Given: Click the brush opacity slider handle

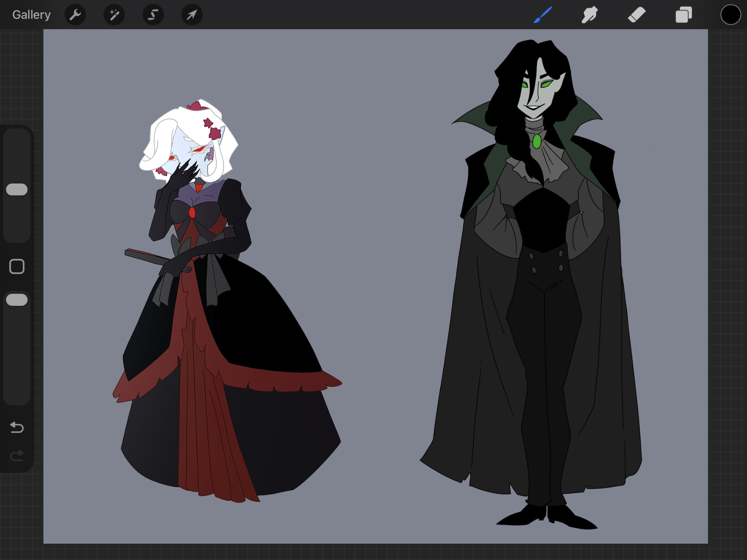Looking at the screenshot, I should point(17,300).
